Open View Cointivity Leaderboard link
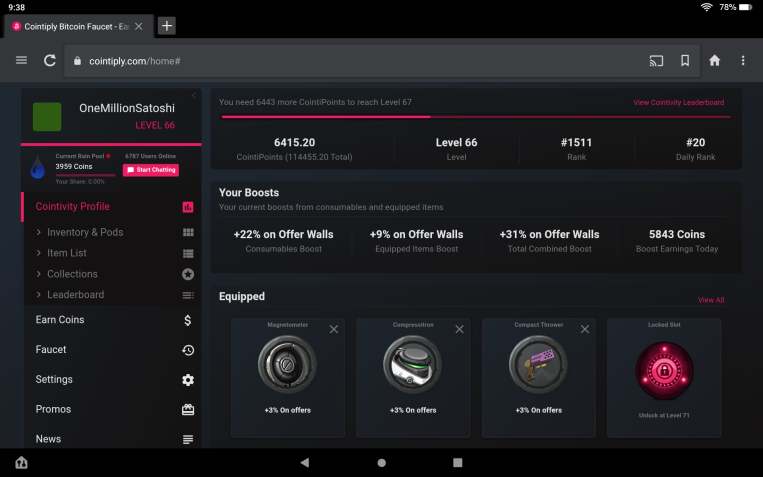The width and height of the screenshot is (763, 477). pos(678,102)
